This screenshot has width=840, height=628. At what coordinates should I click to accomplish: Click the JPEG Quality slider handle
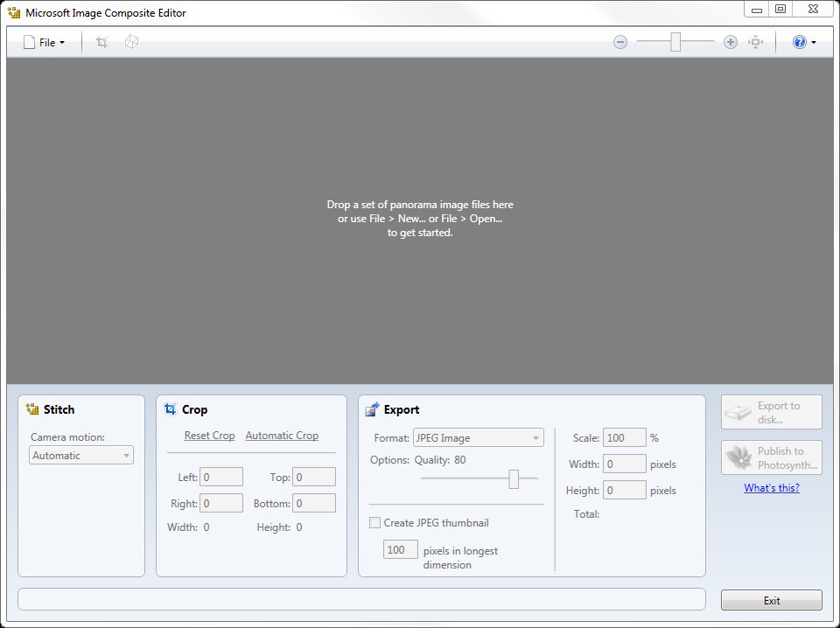click(514, 478)
